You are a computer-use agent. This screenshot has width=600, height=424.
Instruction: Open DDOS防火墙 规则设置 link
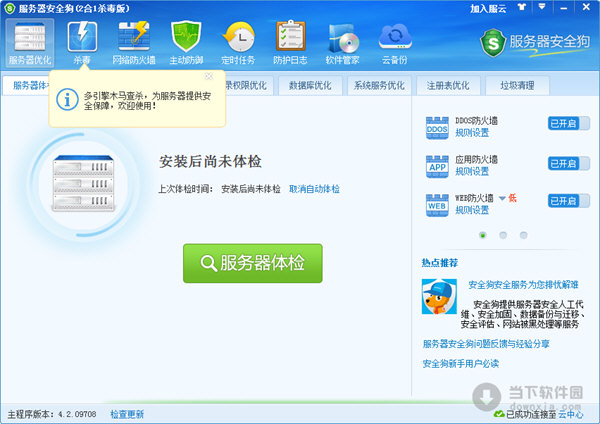(x=472, y=133)
